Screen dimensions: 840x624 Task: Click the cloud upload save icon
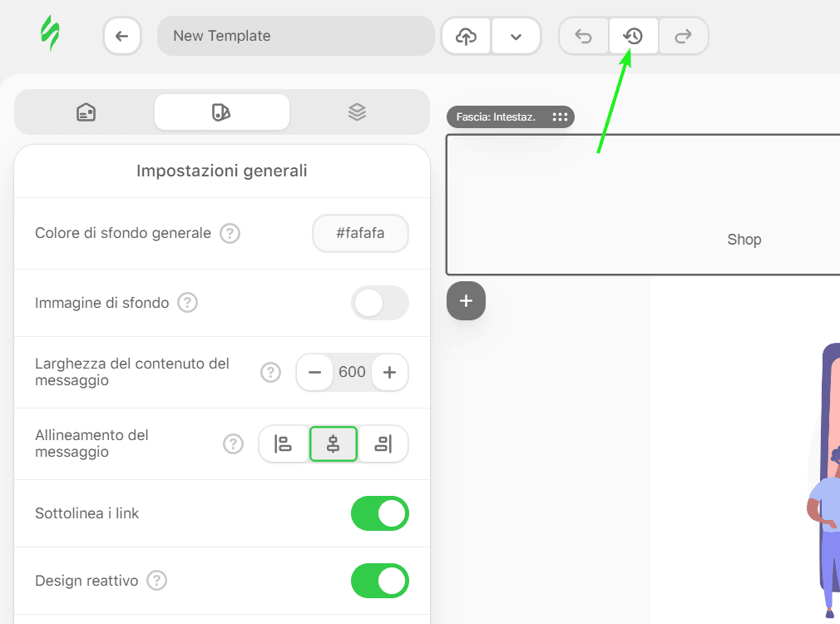tap(467, 37)
